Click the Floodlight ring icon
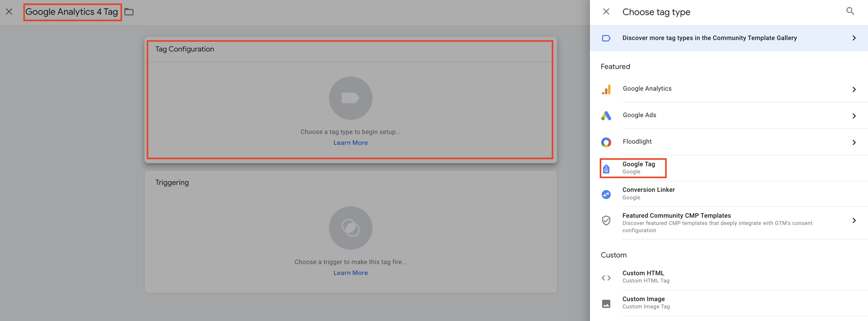Image resolution: width=868 pixels, height=321 pixels. (606, 142)
